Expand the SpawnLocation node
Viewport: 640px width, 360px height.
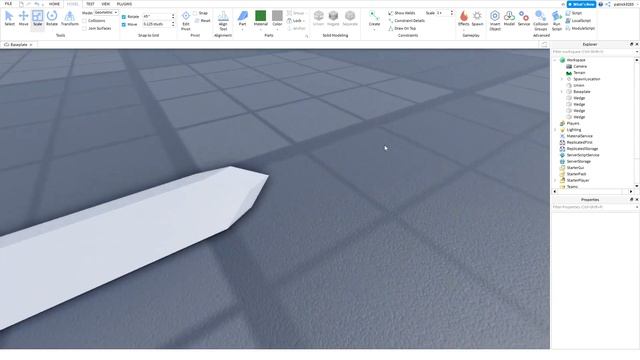coord(562,79)
